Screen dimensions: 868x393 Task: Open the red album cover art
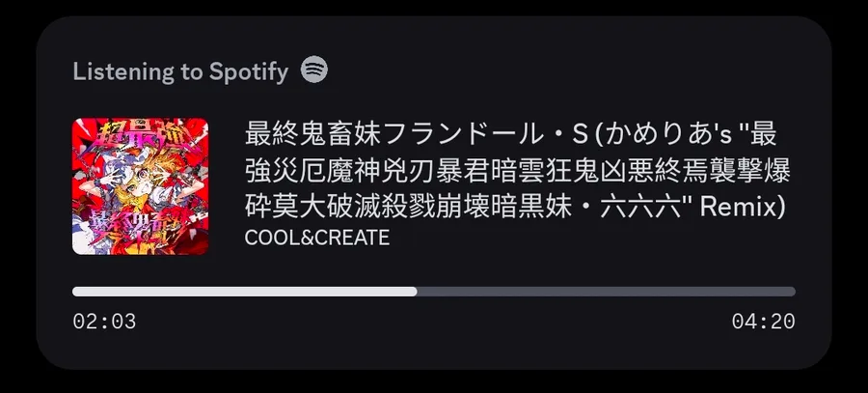(x=140, y=186)
